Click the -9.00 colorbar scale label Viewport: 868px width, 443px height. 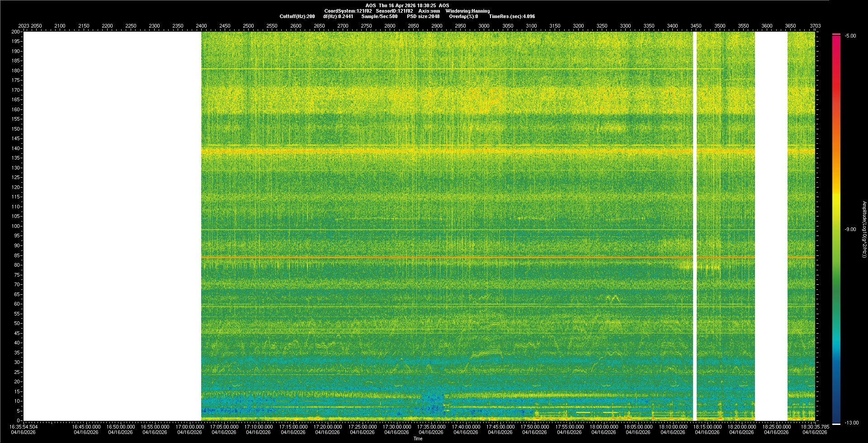pyautogui.click(x=850, y=230)
